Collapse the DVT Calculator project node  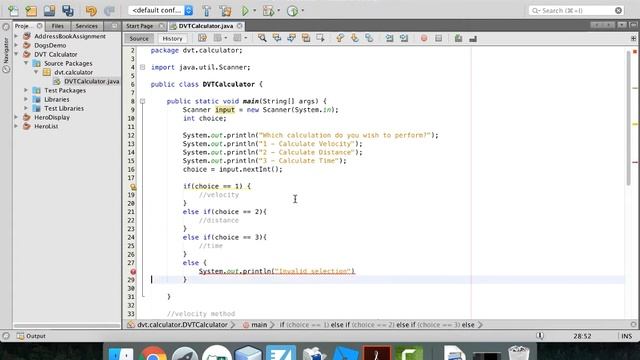point(17,54)
